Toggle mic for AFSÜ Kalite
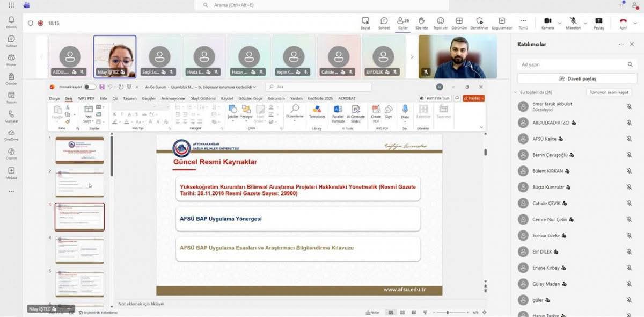 point(629,139)
